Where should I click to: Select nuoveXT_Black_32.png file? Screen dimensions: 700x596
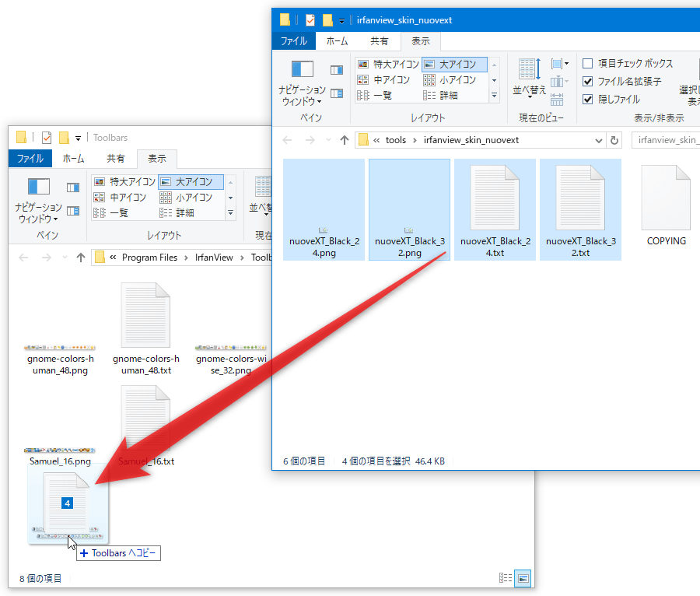pyautogui.click(x=409, y=209)
